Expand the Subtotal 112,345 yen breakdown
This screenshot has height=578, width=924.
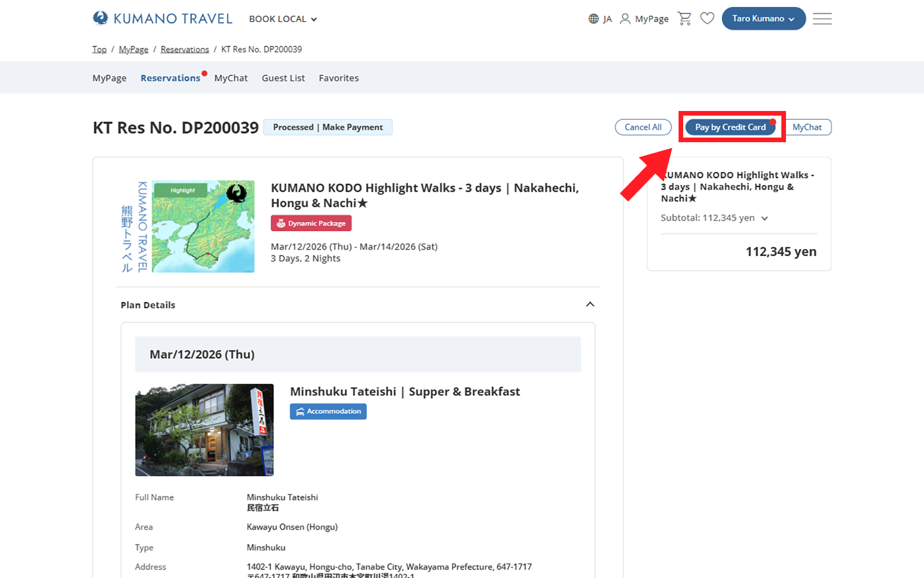point(765,218)
